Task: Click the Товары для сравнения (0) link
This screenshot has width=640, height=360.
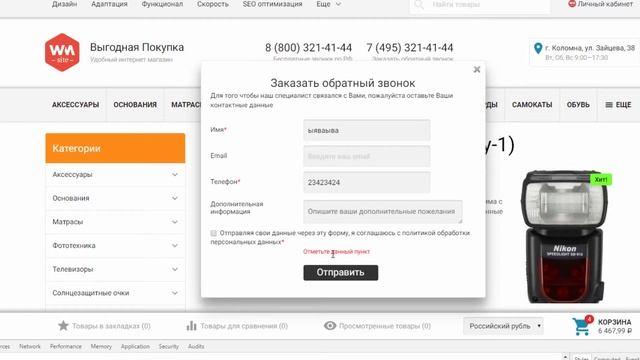Action: tap(244, 326)
